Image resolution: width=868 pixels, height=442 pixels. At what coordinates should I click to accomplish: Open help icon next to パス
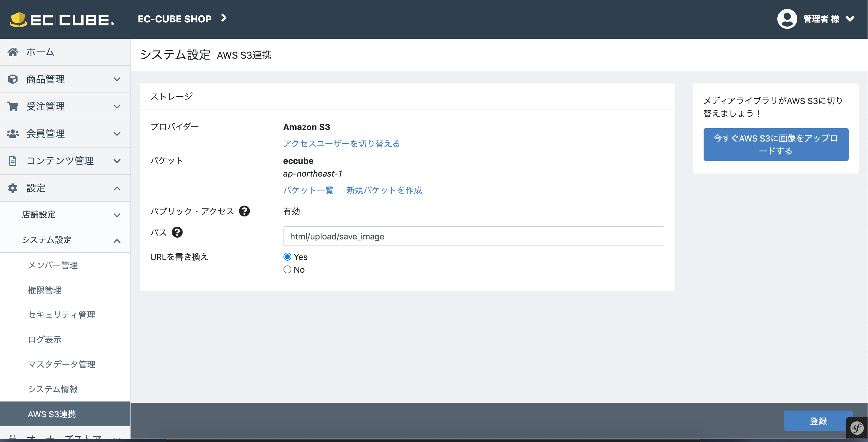[x=177, y=232]
